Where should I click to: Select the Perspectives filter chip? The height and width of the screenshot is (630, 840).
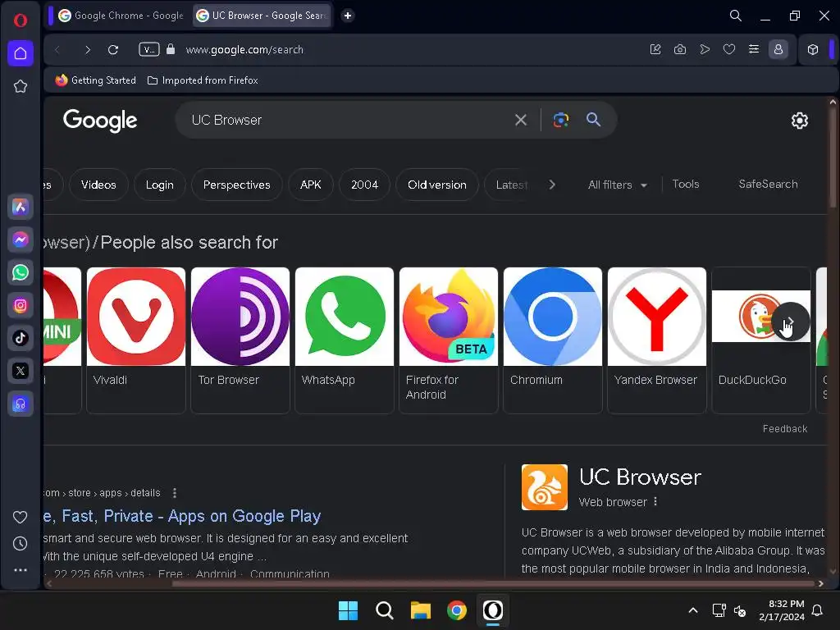point(237,185)
